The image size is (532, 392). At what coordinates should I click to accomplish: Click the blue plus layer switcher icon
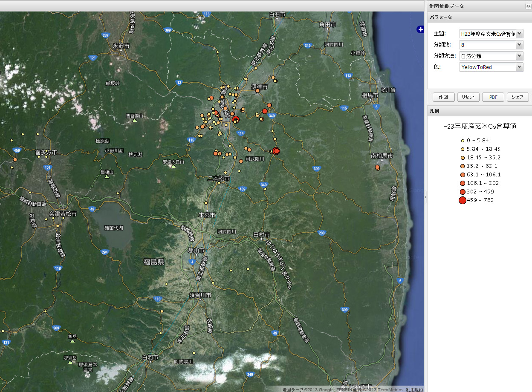coord(421,29)
